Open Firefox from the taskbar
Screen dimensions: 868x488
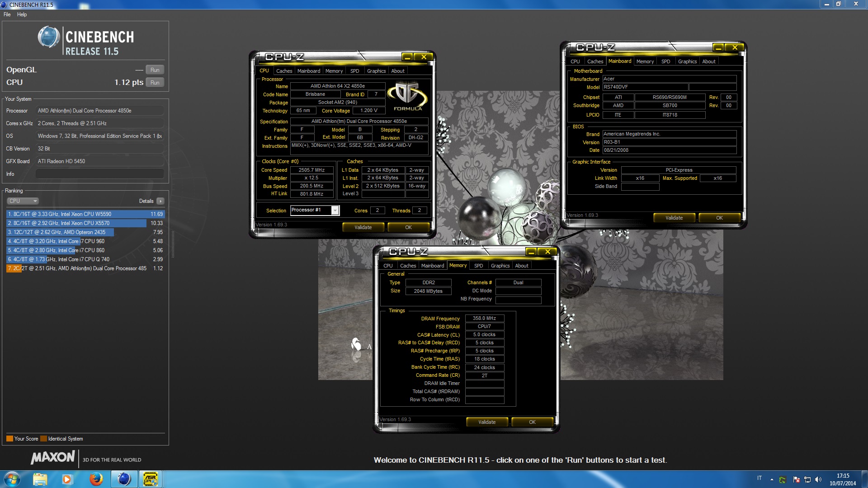96,479
